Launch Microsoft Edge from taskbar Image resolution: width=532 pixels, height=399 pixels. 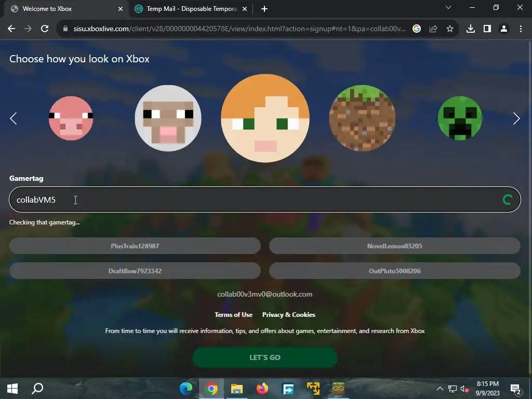[186, 389]
